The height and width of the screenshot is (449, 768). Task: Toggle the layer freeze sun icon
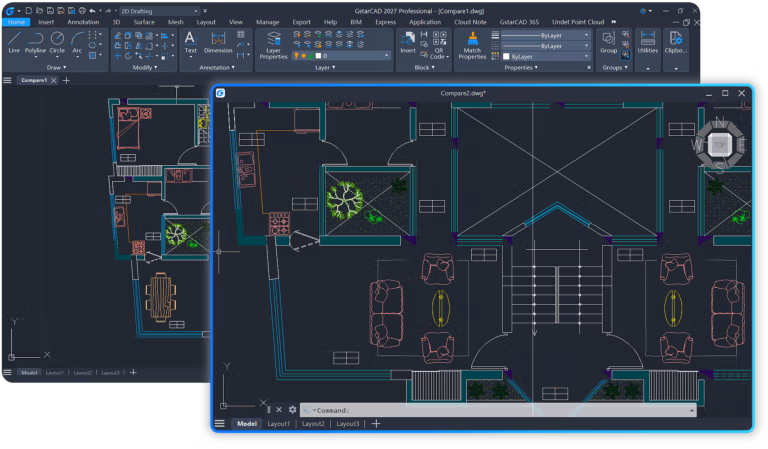click(304, 56)
